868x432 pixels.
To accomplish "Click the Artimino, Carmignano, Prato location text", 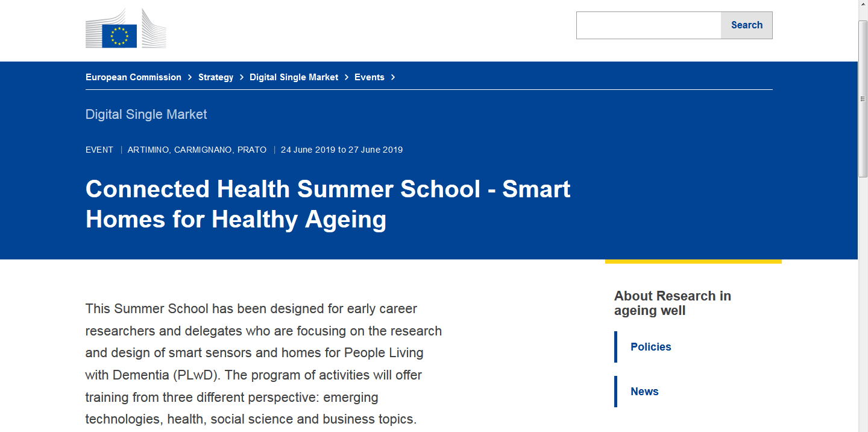I will (197, 150).
